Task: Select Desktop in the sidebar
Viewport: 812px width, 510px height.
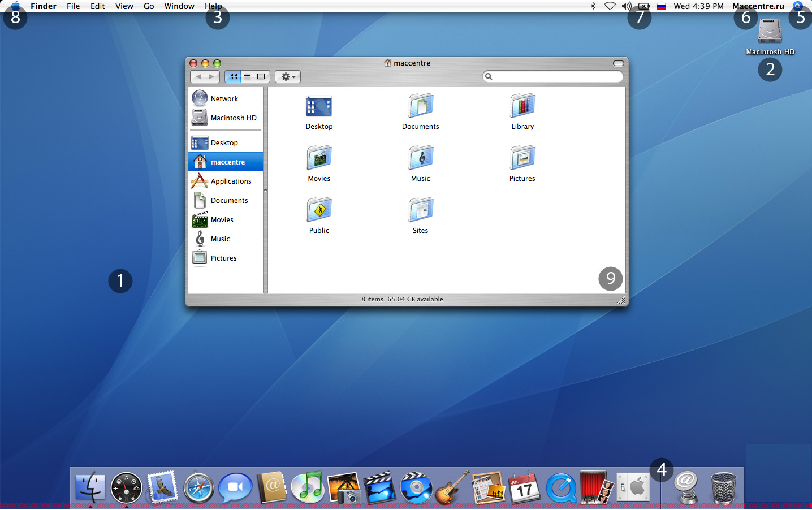Action: click(226, 142)
